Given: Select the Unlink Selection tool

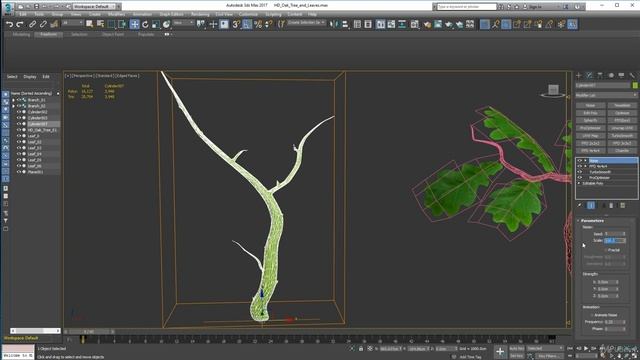Looking at the screenshot, I should click(x=43, y=24).
